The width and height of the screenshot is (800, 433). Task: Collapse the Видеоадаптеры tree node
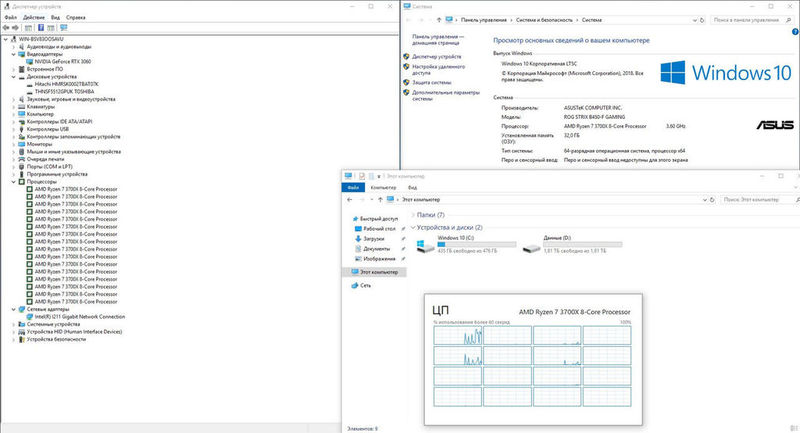[x=14, y=54]
